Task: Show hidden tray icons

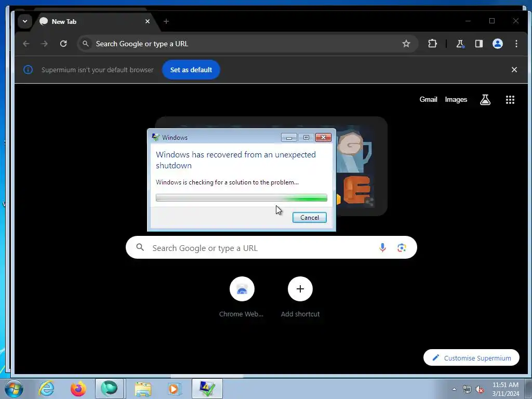Action: pyautogui.click(x=454, y=389)
